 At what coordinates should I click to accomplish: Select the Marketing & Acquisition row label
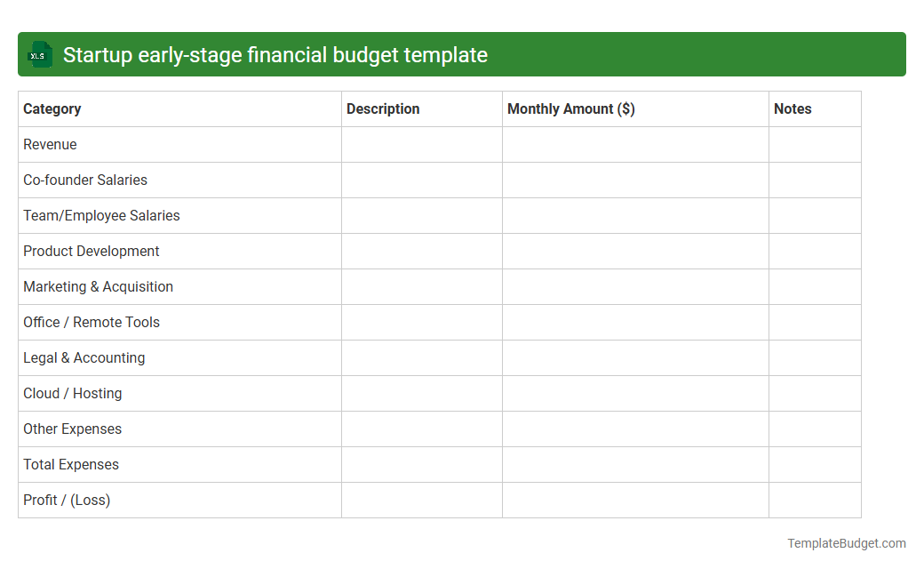click(x=98, y=286)
